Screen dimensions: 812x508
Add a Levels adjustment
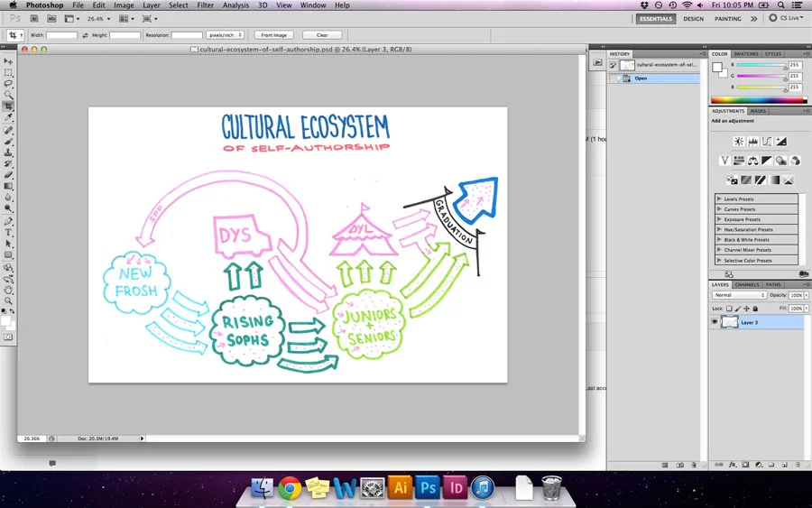(x=753, y=142)
